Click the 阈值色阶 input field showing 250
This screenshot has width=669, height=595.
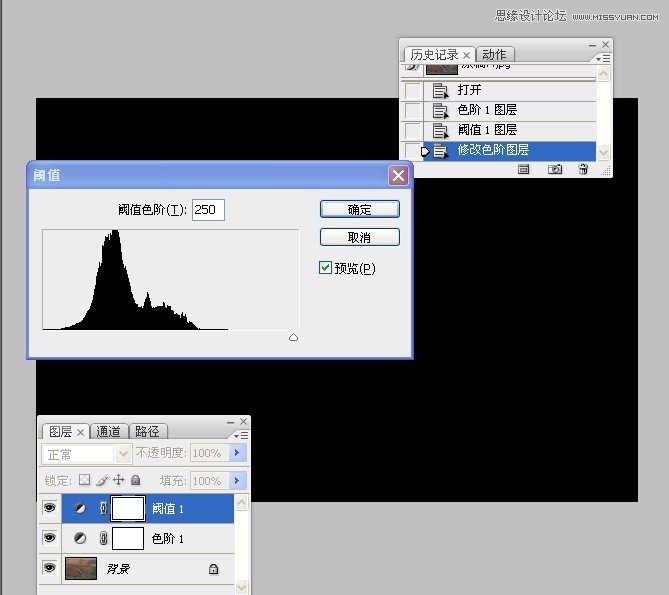click(x=208, y=209)
